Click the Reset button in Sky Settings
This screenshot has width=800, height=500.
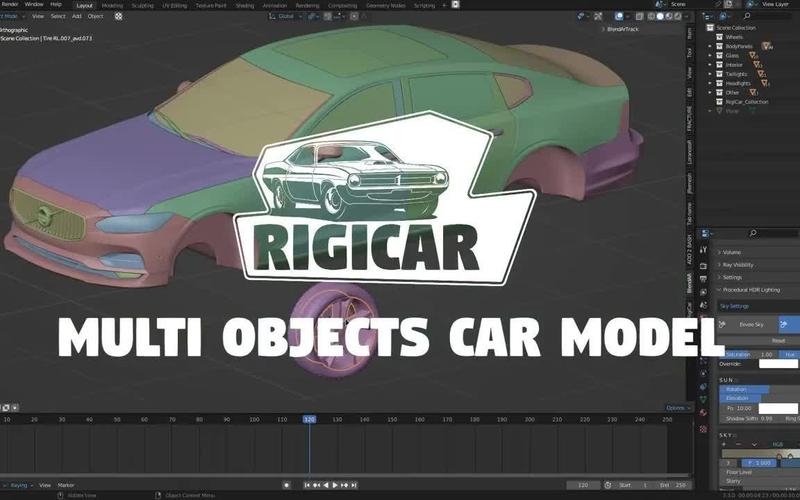pos(778,340)
